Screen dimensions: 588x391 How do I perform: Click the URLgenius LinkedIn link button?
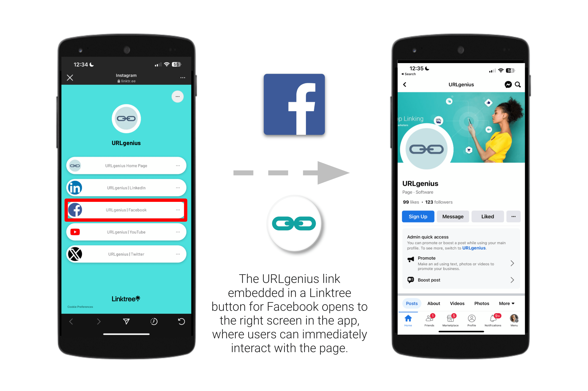click(x=126, y=188)
